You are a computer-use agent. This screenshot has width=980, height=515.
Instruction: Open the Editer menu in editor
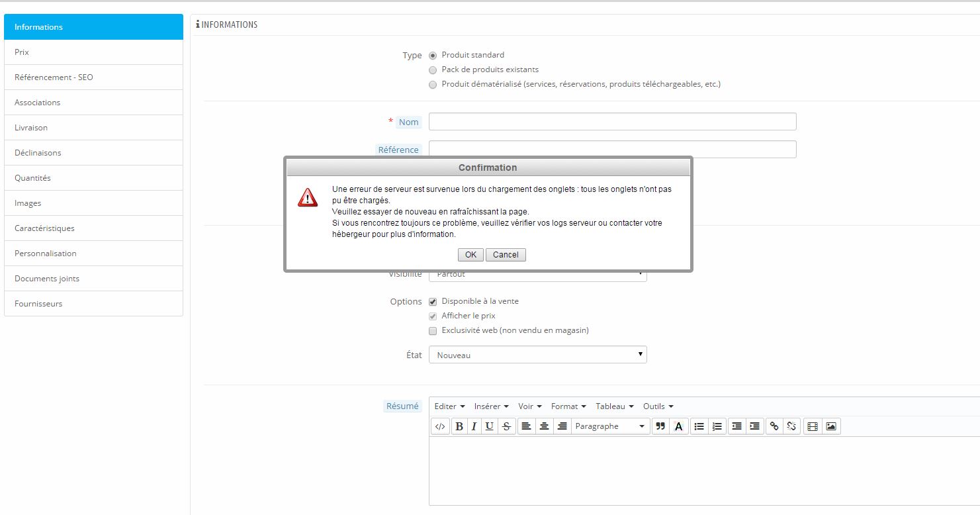pyautogui.click(x=449, y=406)
